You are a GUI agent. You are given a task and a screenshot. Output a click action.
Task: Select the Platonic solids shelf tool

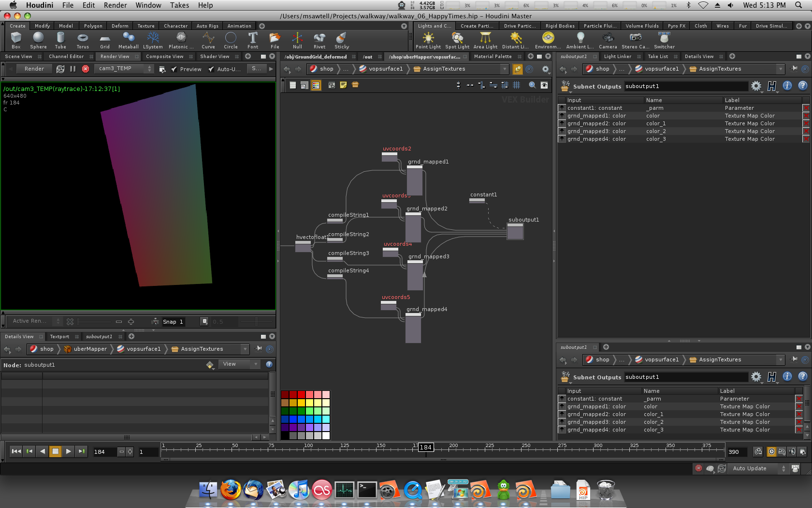181,40
